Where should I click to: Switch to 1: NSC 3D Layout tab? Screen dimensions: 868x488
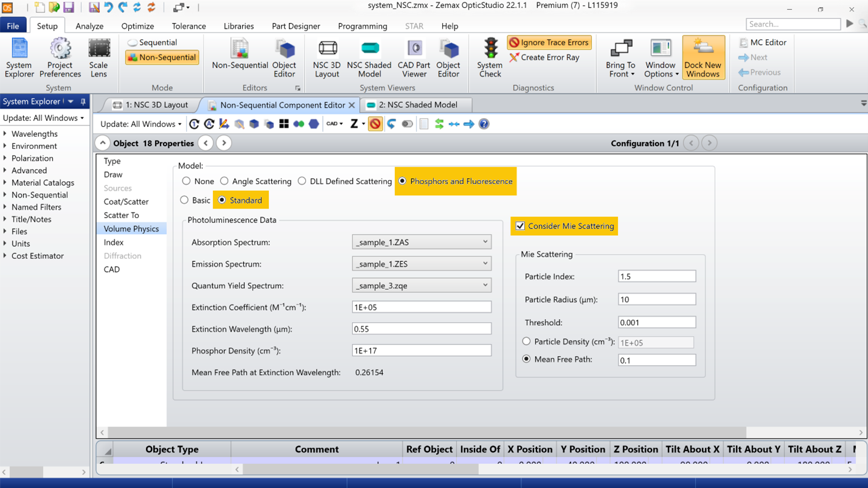click(x=150, y=105)
